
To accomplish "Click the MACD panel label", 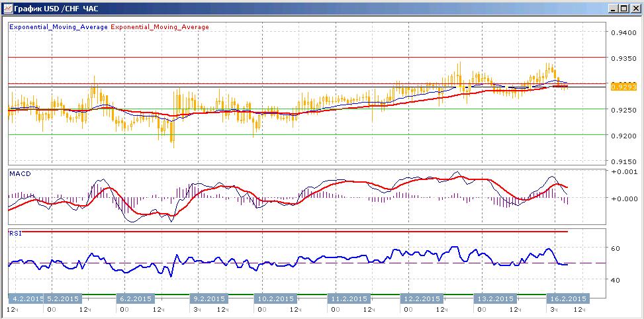I will tap(20, 173).
